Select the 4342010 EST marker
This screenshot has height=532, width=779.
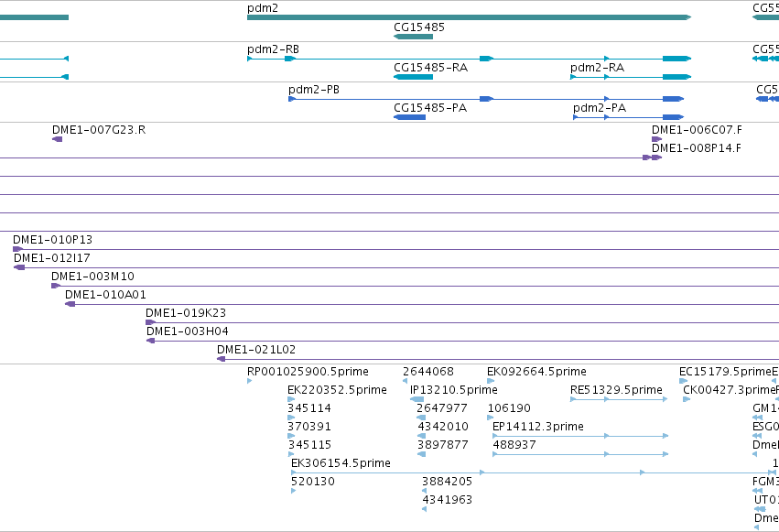421,436
